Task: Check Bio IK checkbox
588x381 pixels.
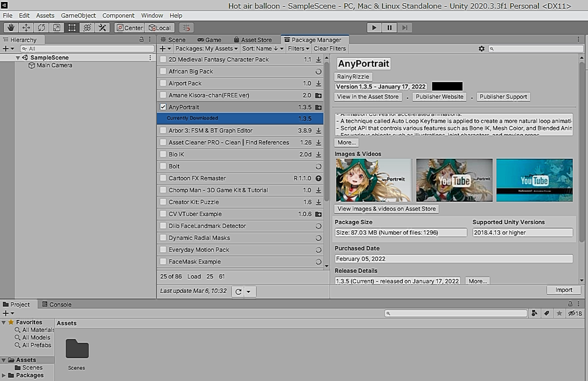Action: pos(163,154)
